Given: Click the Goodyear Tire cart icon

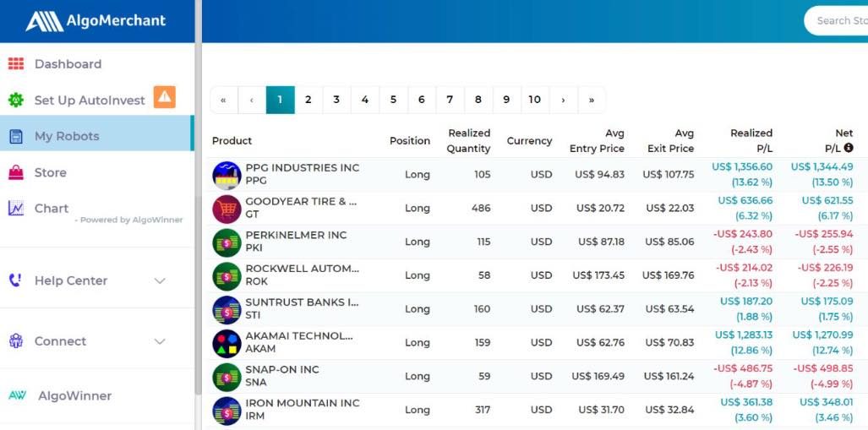Looking at the screenshot, I should coord(227,209).
